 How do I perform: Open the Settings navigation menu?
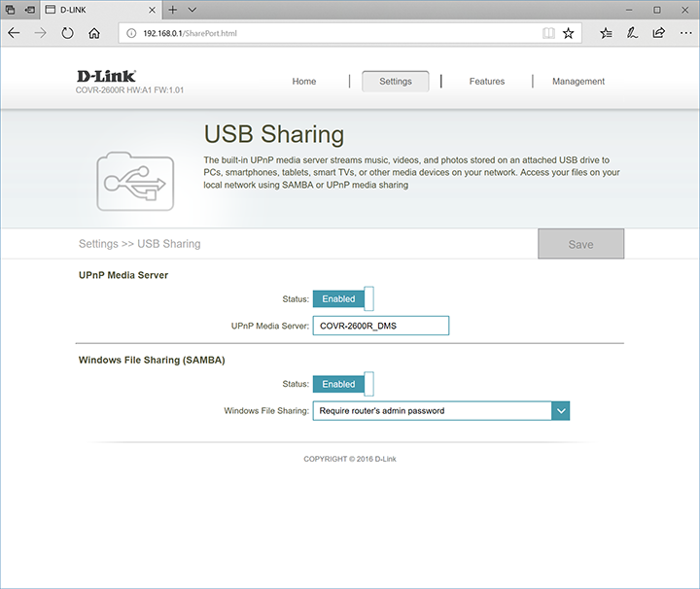(x=396, y=82)
